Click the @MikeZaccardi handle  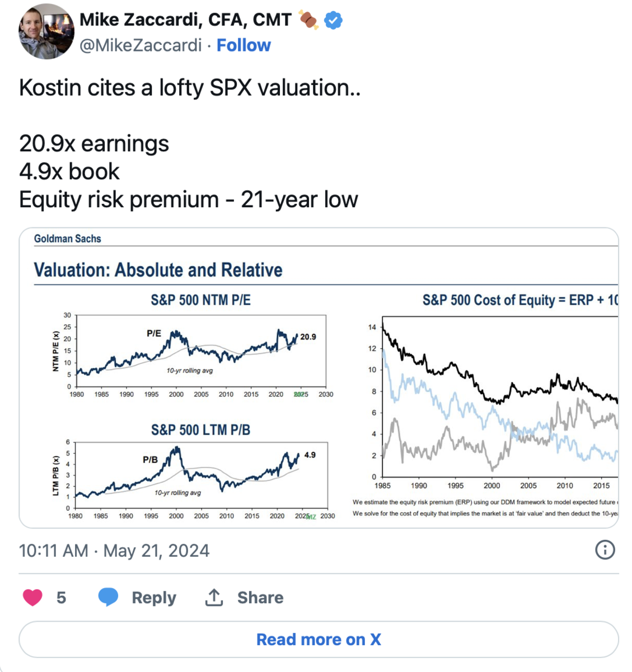[x=141, y=45]
